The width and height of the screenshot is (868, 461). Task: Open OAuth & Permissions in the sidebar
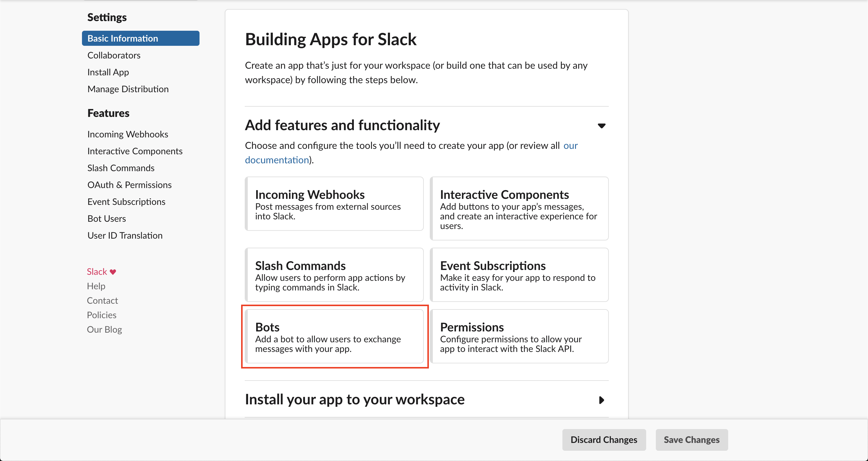(129, 185)
